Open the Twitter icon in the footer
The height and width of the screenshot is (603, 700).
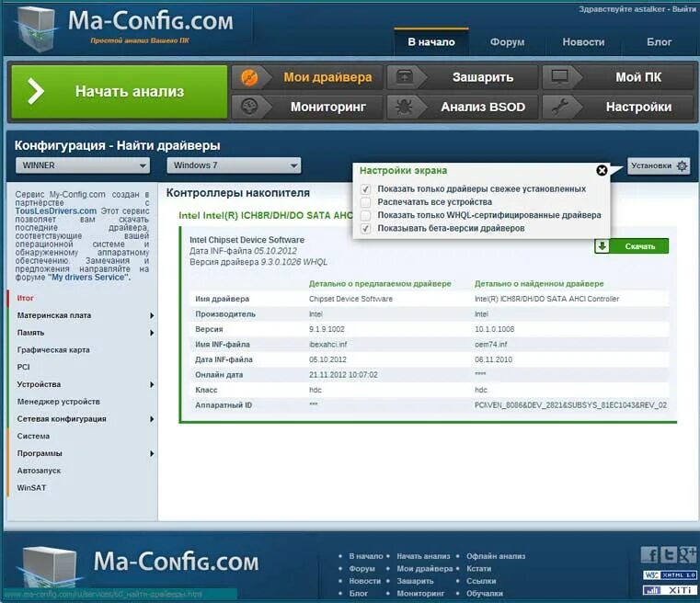(668, 554)
